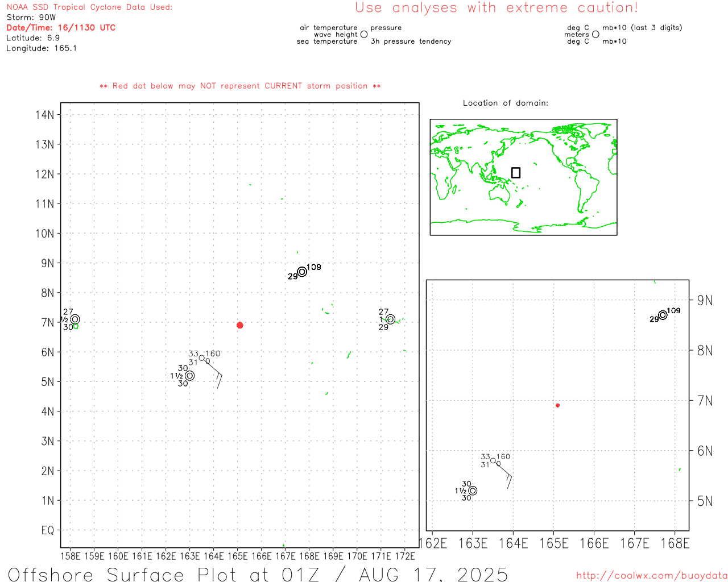Click 'mb*10 (last 3 digits)' units label
This screenshot has width=728, height=582.
tap(642, 27)
